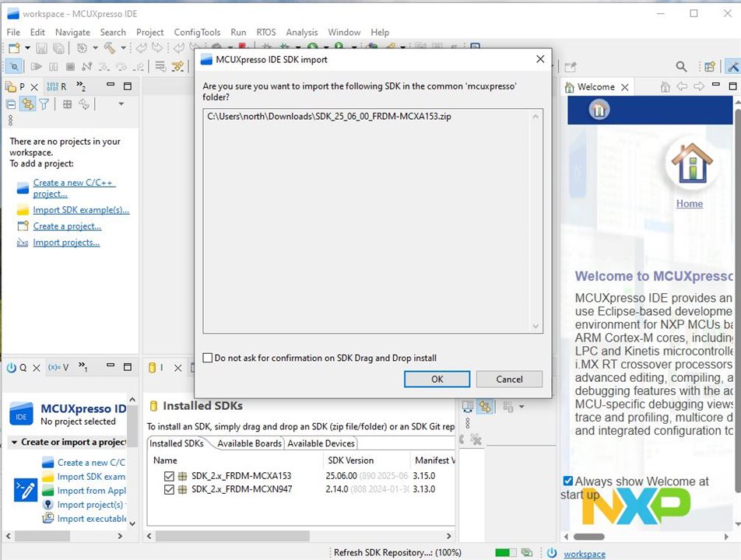Open the File menu

click(x=13, y=32)
